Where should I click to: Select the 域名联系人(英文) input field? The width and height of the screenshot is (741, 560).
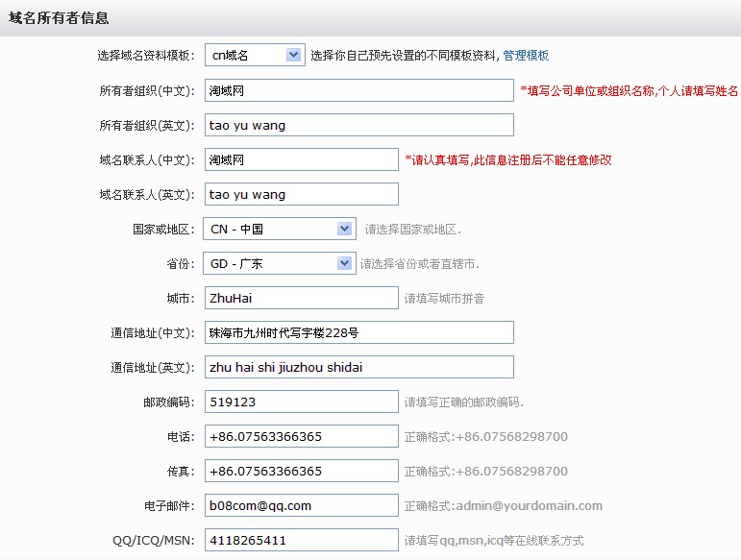pos(301,194)
